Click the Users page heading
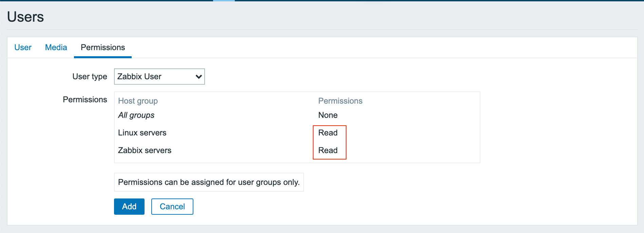644x233 pixels. [x=25, y=17]
